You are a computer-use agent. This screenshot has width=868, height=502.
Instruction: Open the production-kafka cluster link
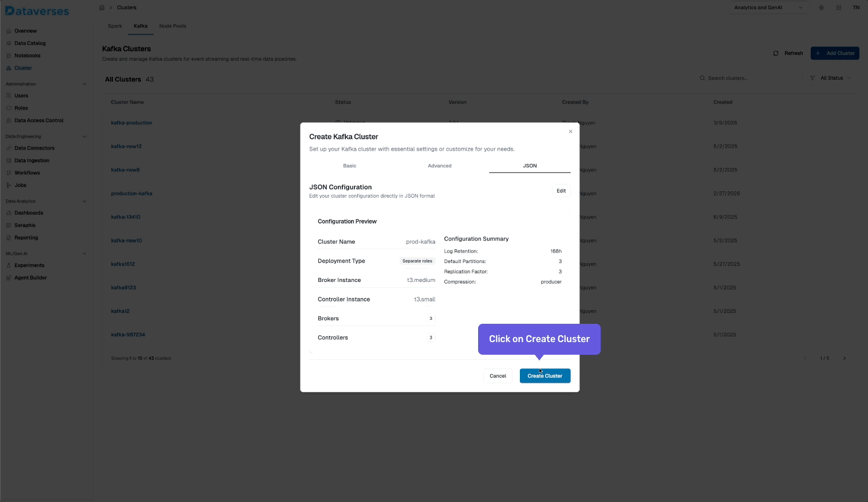point(132,193)
